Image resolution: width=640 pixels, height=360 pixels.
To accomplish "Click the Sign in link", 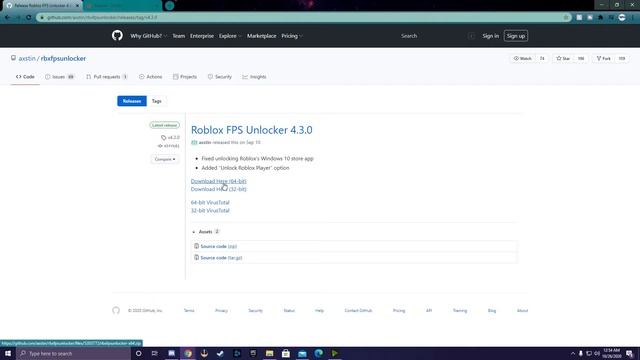I will (x=490, y=36).
